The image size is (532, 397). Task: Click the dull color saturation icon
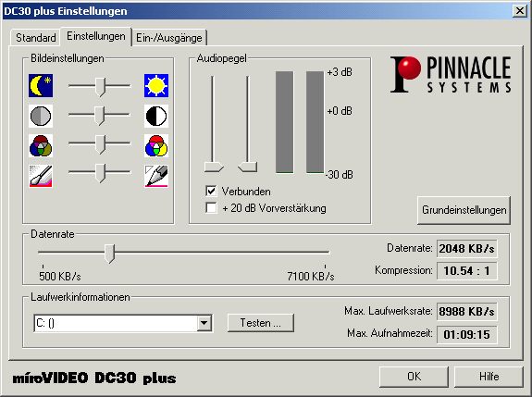click(x=41, y=145)
